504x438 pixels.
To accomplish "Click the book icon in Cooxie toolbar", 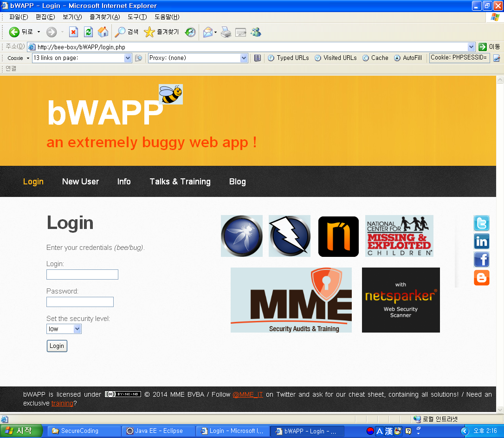I will tap(258, 58).
